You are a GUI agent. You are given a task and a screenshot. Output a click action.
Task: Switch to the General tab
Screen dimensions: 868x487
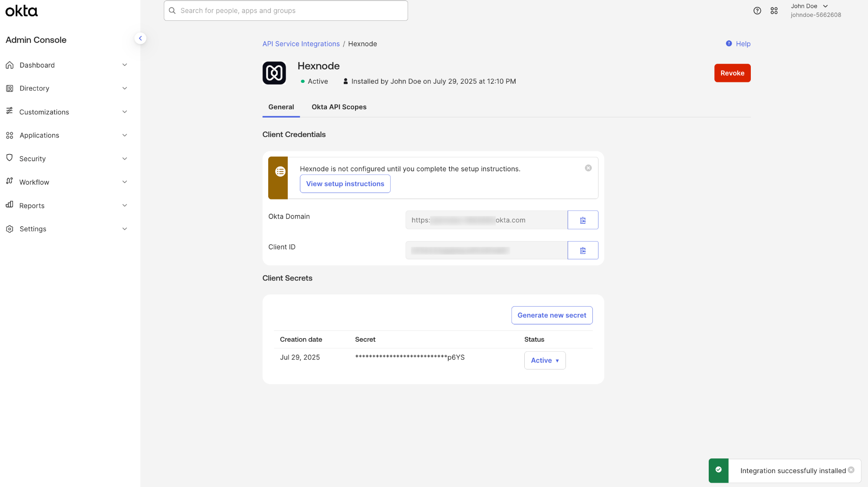[x=281, y=107]
